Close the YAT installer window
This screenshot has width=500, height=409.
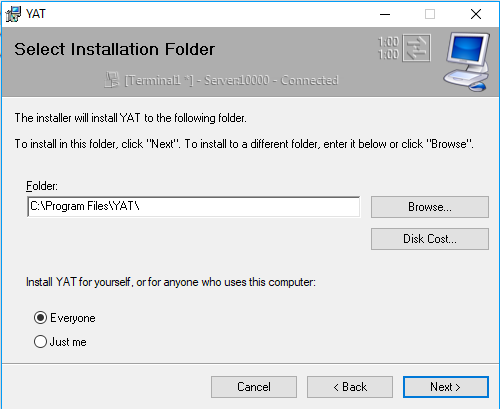point(476,14)
